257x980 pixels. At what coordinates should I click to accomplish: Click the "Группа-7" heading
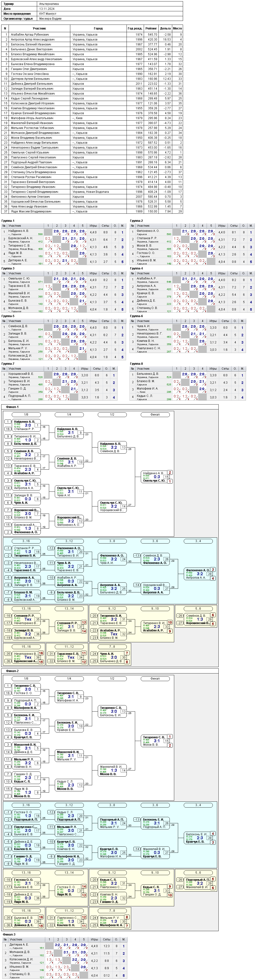tap(8, 364)
